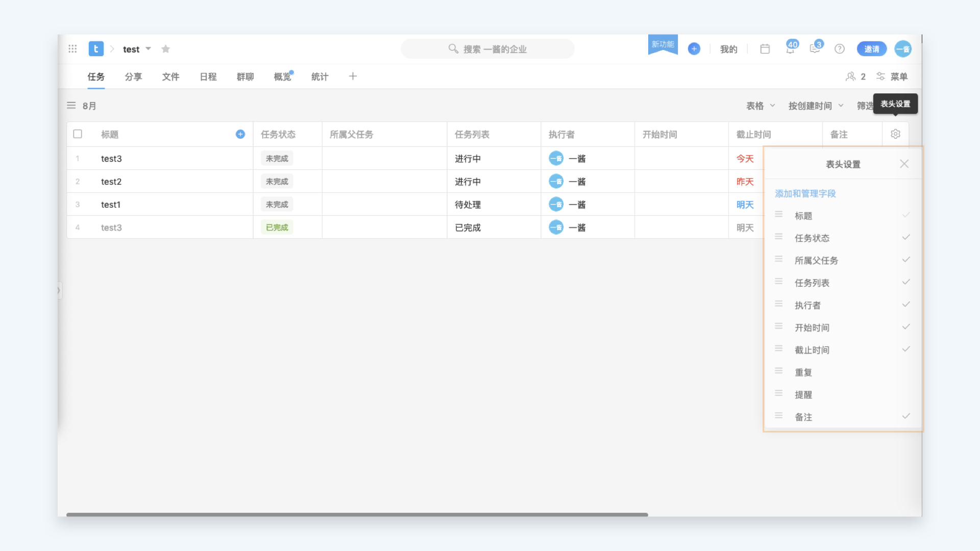
Task: Open the notifications bell with badge 40
Action: [x=790, y=49]
